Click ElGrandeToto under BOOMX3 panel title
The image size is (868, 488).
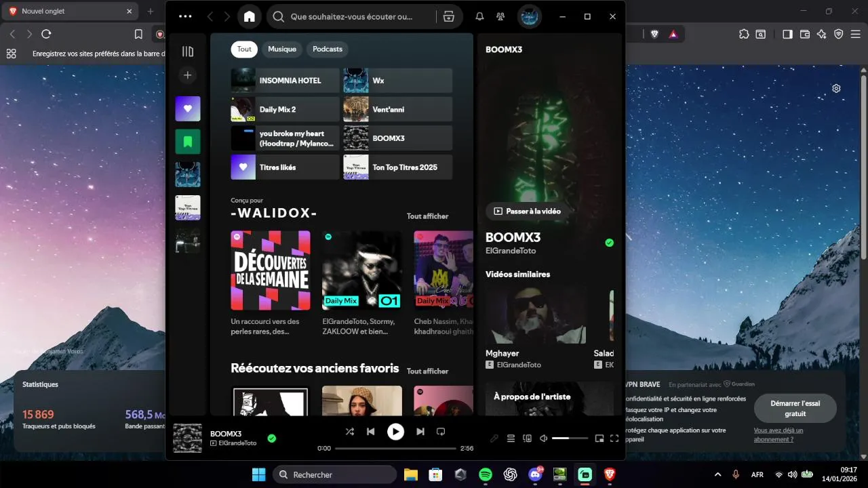coord(511,251)
